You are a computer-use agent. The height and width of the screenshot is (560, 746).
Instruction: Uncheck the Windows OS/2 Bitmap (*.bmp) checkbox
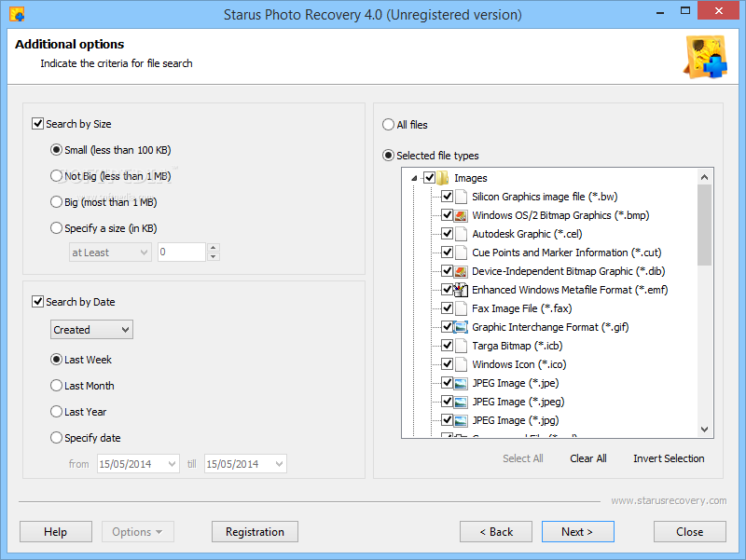(x=447, y=215)
